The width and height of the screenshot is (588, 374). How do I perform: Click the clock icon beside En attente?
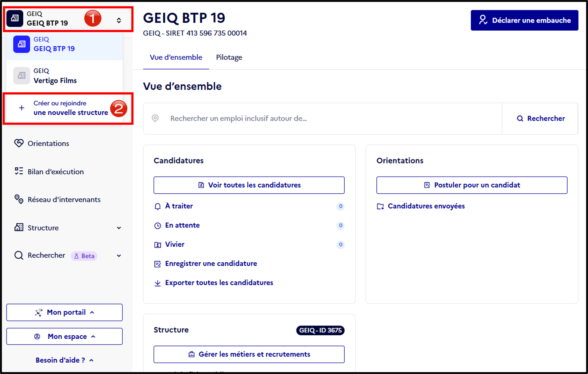[x=158, y=225]
